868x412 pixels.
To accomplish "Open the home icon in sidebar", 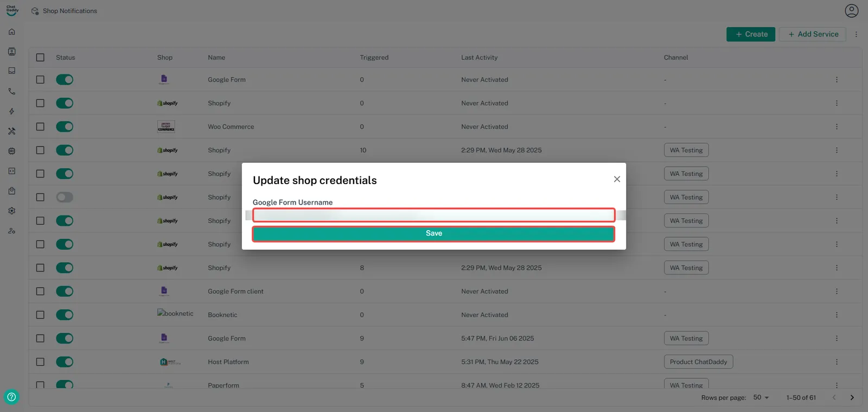I will pyautogui.click(x=11, y=31).
